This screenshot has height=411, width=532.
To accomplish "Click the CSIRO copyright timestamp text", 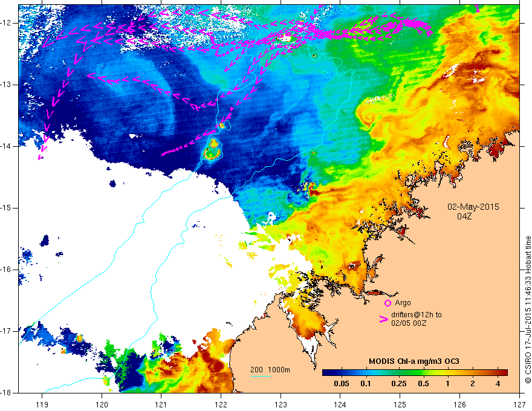I will [528, 310].
